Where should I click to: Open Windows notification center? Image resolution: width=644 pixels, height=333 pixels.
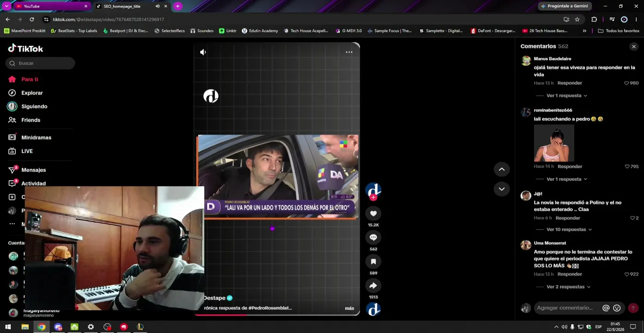pos(633,327)
